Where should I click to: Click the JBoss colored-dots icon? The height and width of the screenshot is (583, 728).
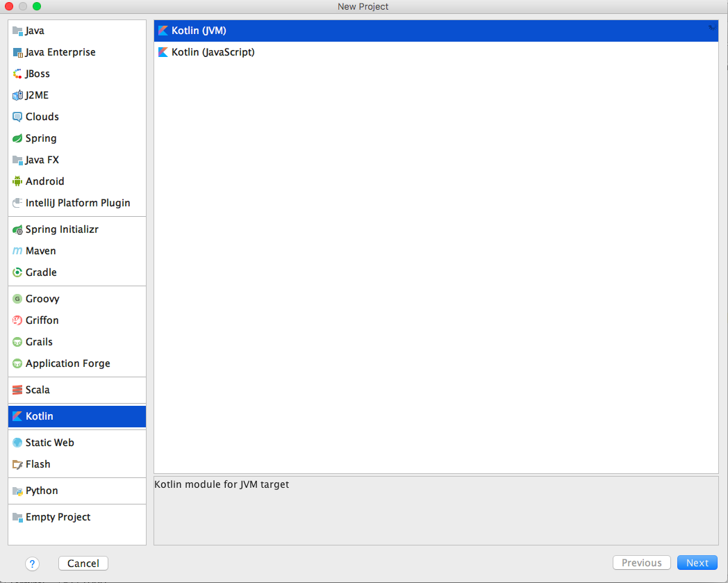(17, 74)
